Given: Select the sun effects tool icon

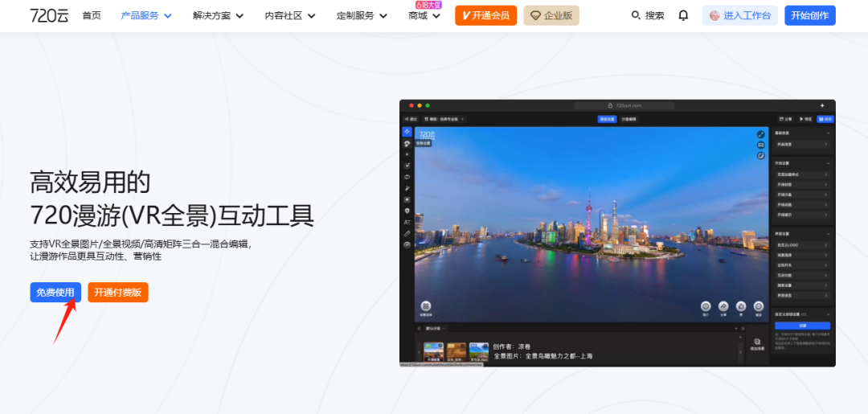Looking at the screenshot, I should click(407, 154).
